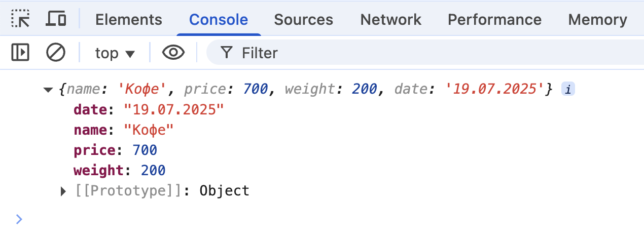The image size is (644, 240).
Task: Go to the Network tab
Action: point(390,20)
